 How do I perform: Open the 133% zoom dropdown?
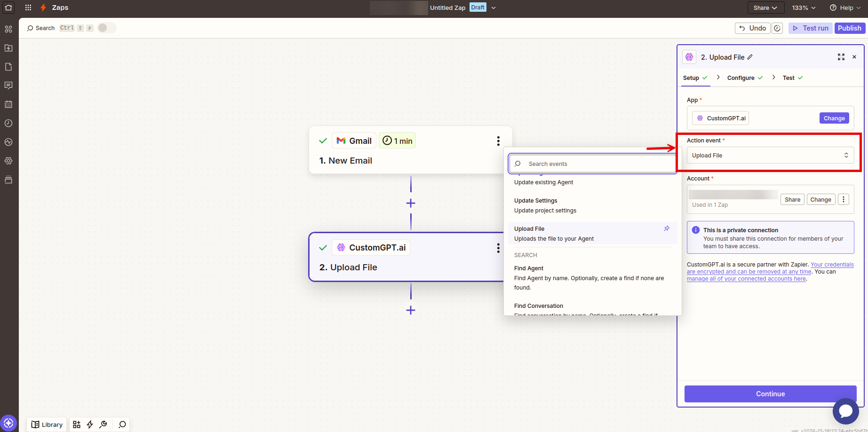click(x=804, y=8)
